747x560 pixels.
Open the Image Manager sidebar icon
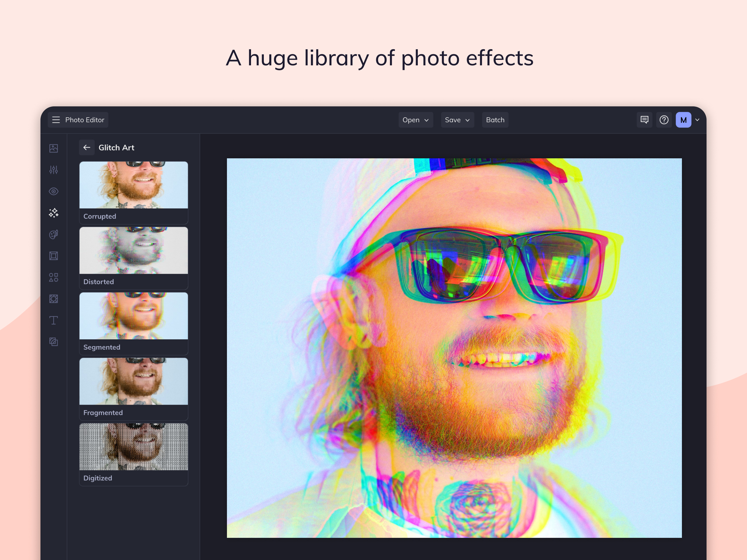click(54, 148)
